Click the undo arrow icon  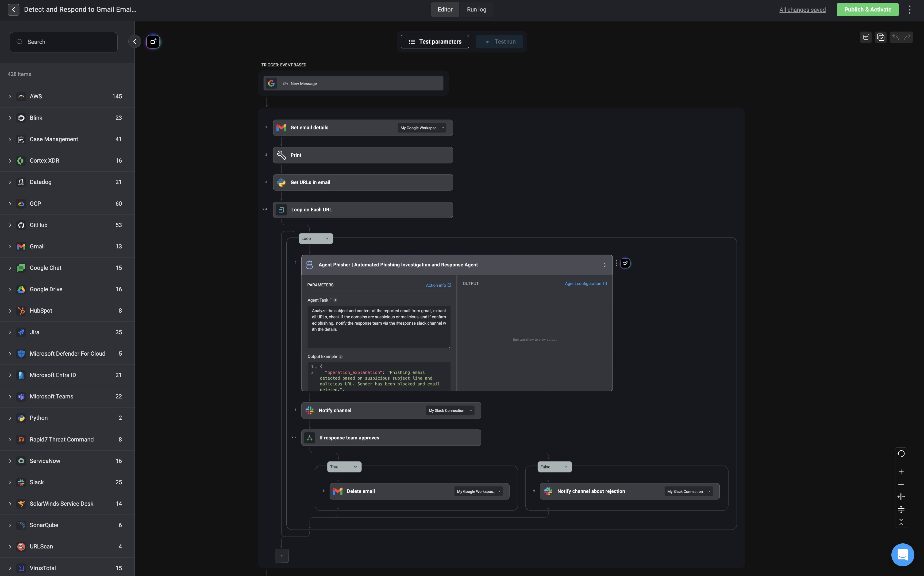tap(895, 37)
